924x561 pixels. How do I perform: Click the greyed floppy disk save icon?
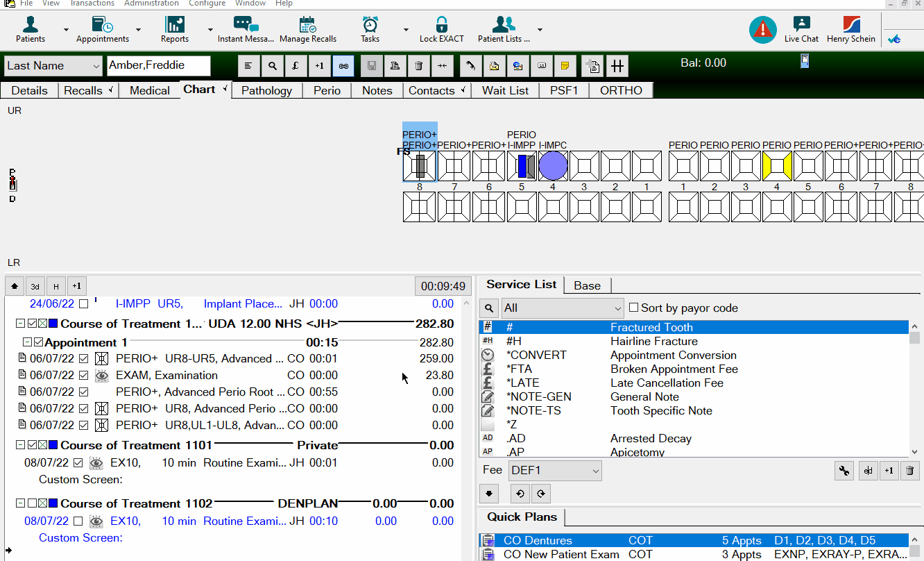point(372,66)
